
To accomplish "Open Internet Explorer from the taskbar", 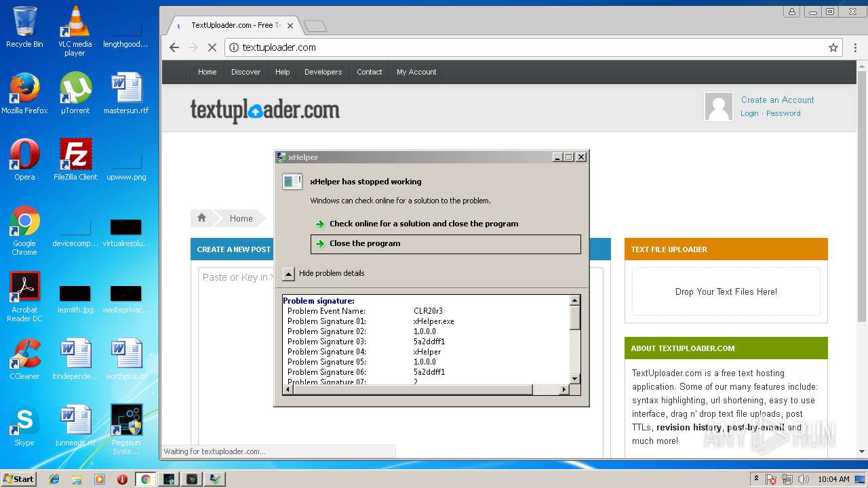I will (x=54, y=479).
